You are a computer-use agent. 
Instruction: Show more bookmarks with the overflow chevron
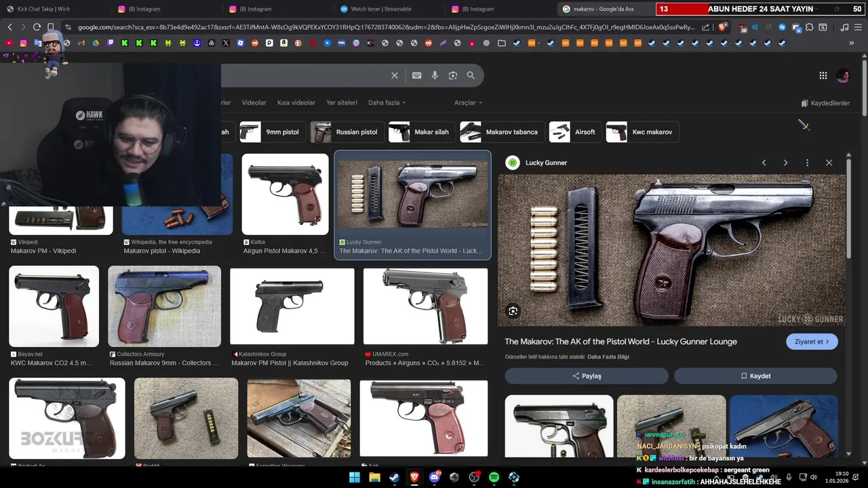[851, 43]
